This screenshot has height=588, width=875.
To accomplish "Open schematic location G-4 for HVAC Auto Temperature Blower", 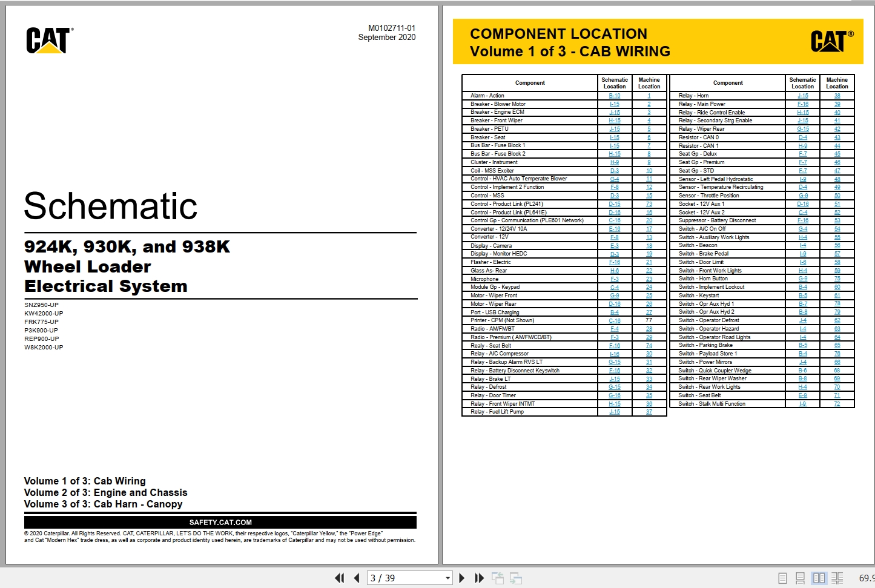I will [614, 179].
